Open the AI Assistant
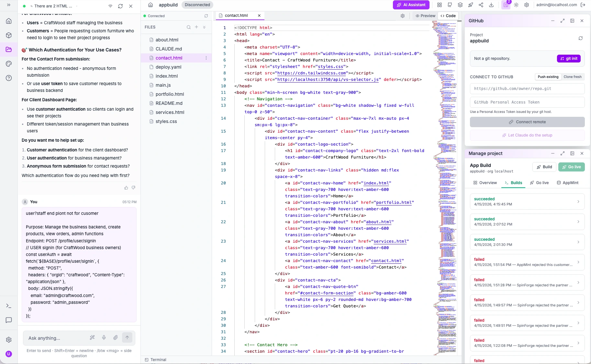Image resolution: width=591 pixels, height=364 pixels. (411, 5)
